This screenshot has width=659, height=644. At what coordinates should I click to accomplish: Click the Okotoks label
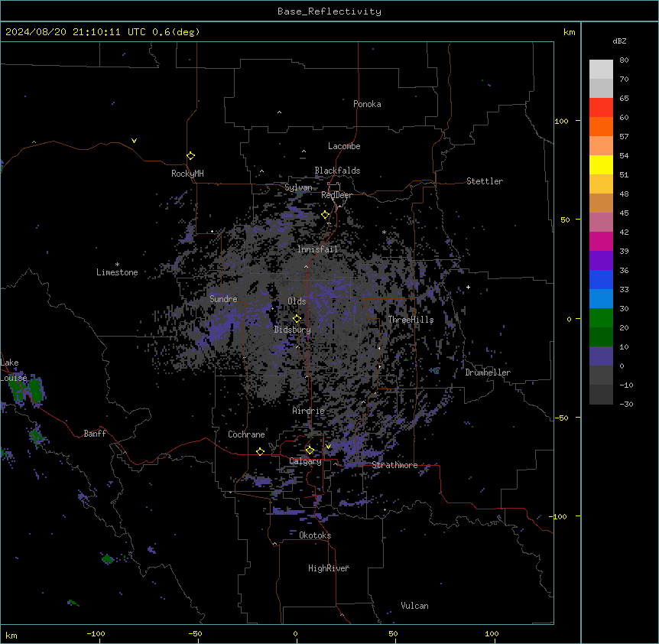tap(315, 535)
